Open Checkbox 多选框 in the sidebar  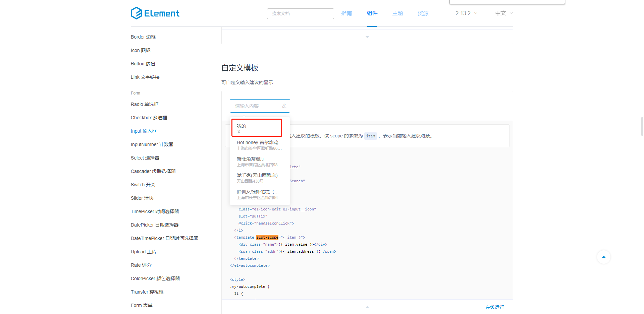(x=149, y=118)
